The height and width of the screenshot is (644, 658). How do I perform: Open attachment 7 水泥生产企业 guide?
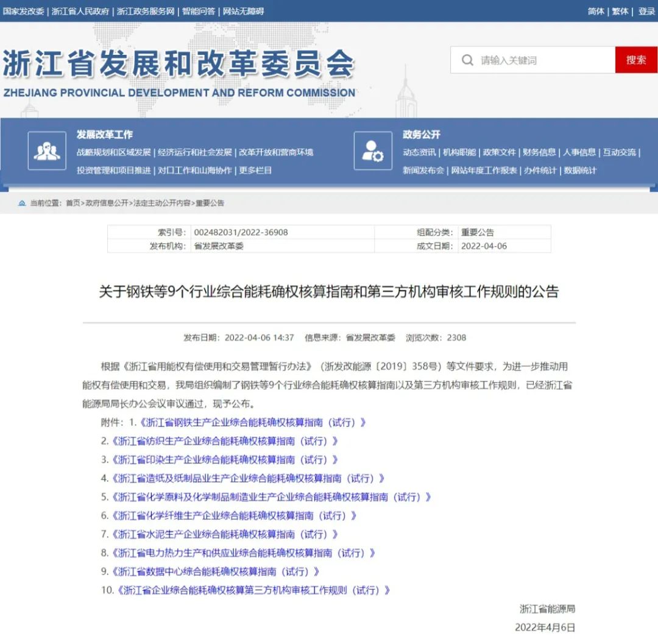click(x=225, y=534)
